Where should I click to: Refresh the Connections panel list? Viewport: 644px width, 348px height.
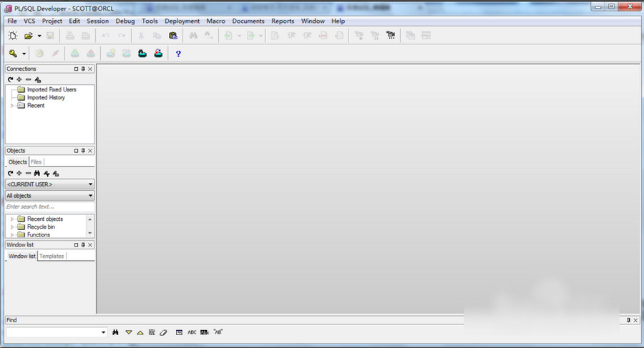point(10,79)
